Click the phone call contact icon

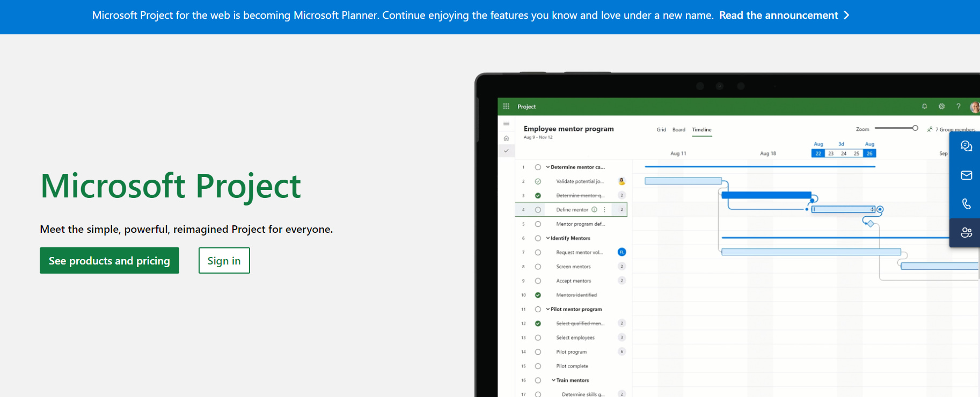coord(966,204)
